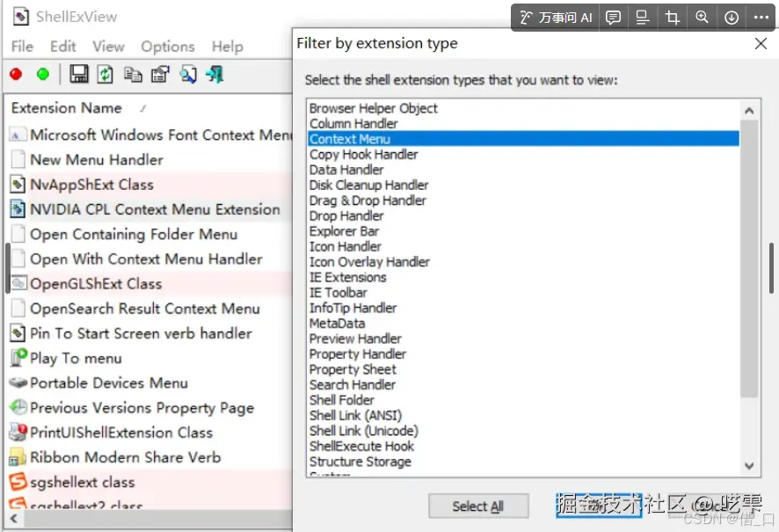The width and height of the screenshot is (779, 532).
Task: Open the File menu
Action: tap(22, 47)
